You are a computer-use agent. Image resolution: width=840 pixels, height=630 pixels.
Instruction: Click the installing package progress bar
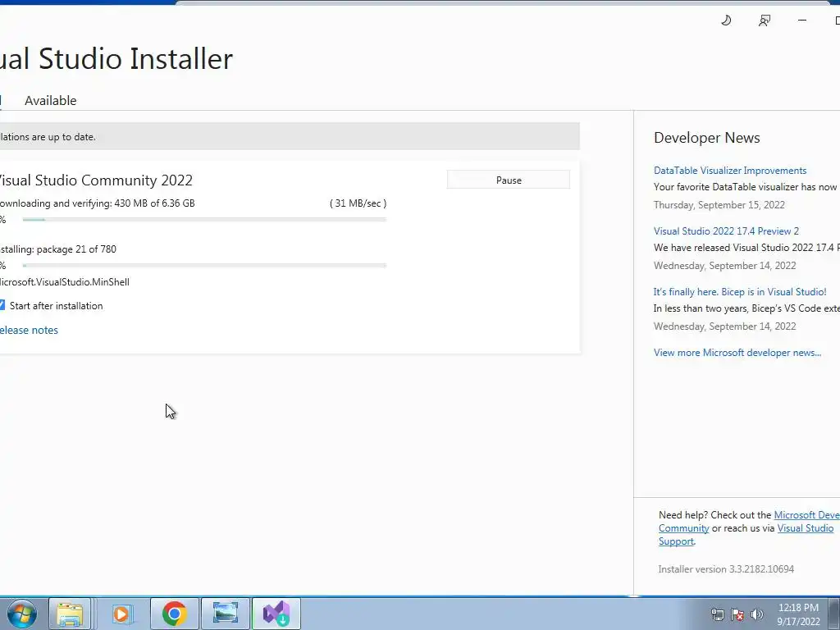(x=204, y=265)
